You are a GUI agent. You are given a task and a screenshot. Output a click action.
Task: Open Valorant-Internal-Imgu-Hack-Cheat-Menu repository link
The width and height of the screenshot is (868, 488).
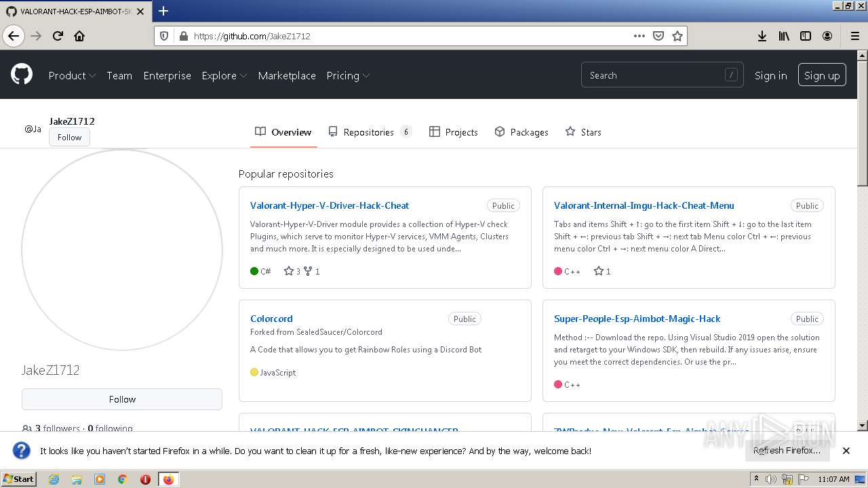[644, 205]
